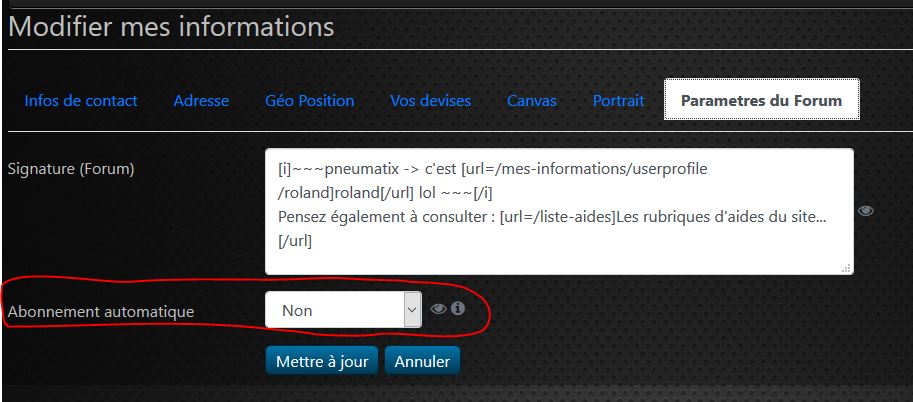Click the 'Signature (Forum)' field label
913x402 pixels.
tap(70, 168)
